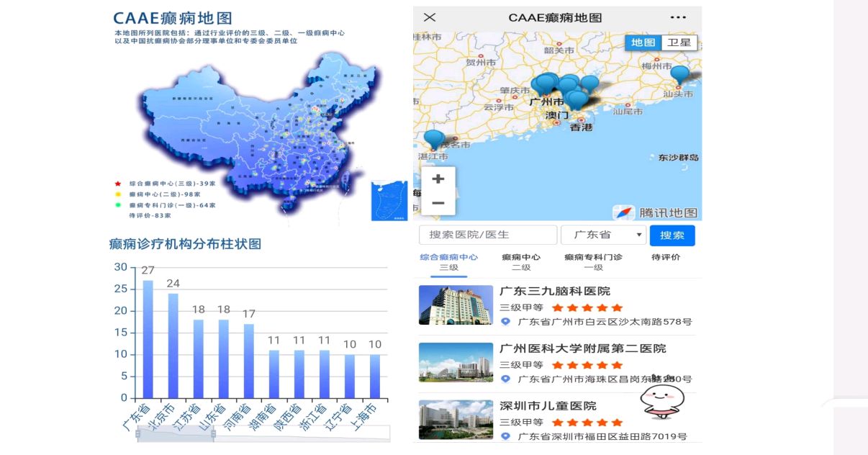The width and height of the screenshot is (868, 455).
Task: Click the 河南省 bar showing 17
Action: pos(248,361)
